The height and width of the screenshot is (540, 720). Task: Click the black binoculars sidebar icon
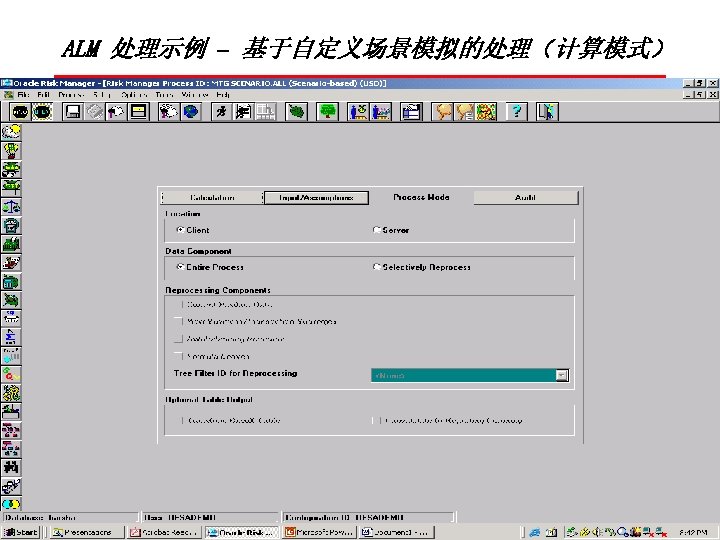click(11, 468)
